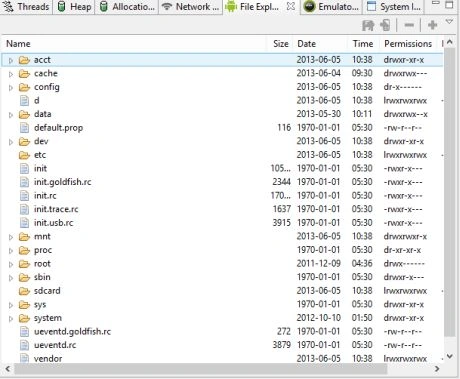The height and width of the screenshot is (379, 460).
Task: Click the delete selection minus icon
Action: pos(409,25)
